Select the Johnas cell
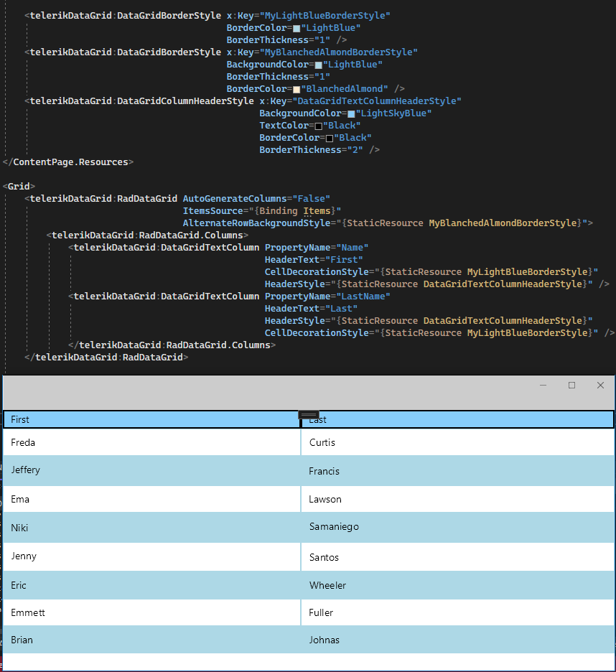Viewport: 616px width, 672px height. point(457,640)
